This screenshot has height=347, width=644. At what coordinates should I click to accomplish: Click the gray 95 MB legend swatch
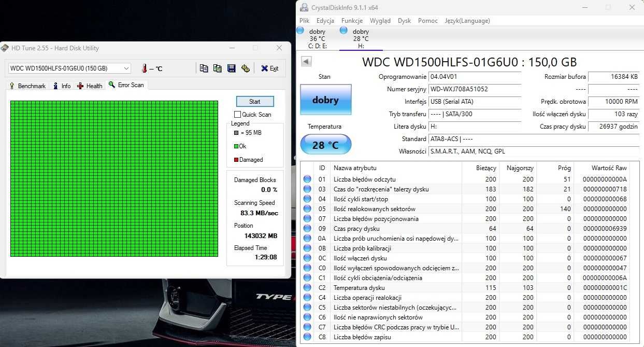pos(236,133)
